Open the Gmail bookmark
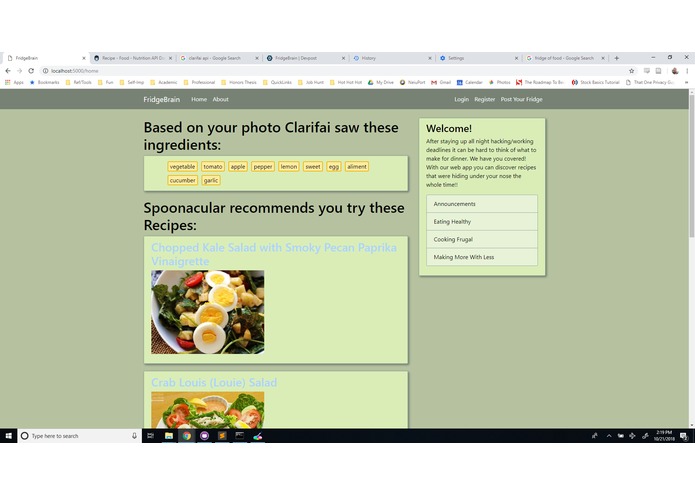Image resolution: width=695 pixels, height=494 pixels. (441, 82)
